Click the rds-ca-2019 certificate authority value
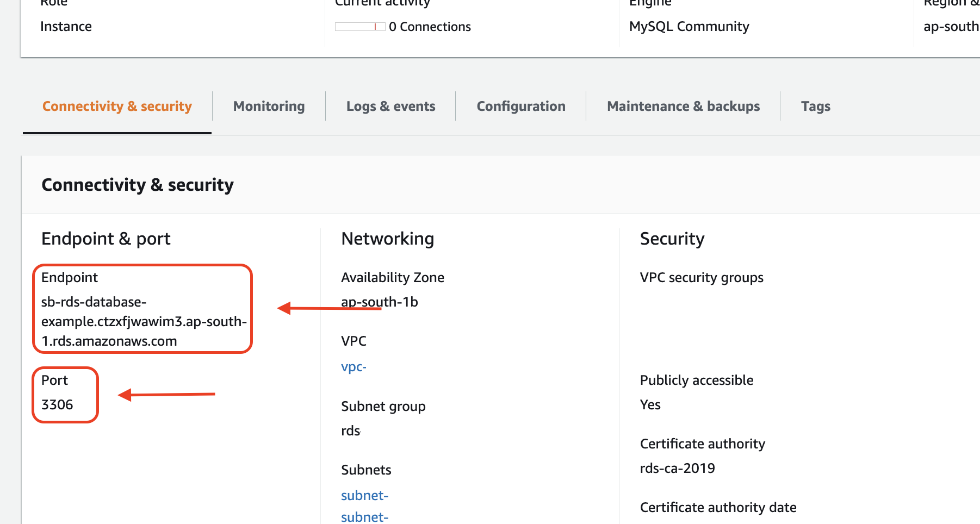 pyautogui.click(x=677, y=469)
